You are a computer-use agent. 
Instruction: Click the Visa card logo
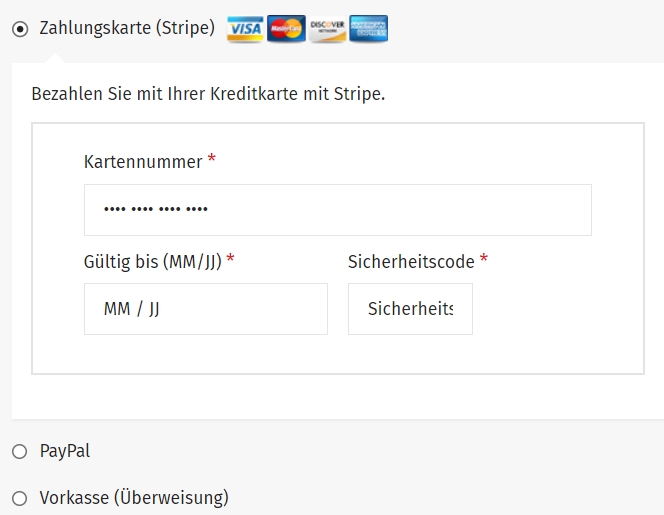click(245, 29)
